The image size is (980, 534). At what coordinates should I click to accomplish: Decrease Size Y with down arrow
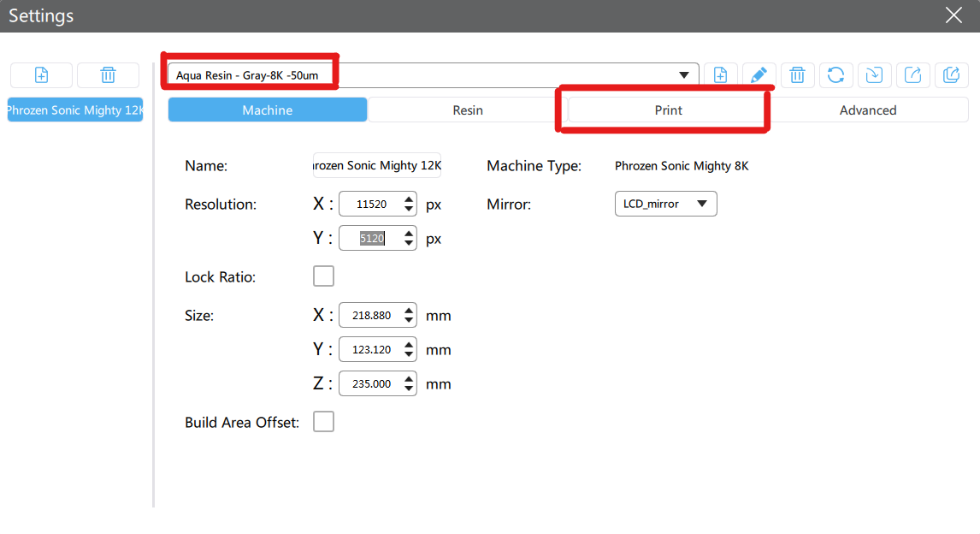coord(409,354)
